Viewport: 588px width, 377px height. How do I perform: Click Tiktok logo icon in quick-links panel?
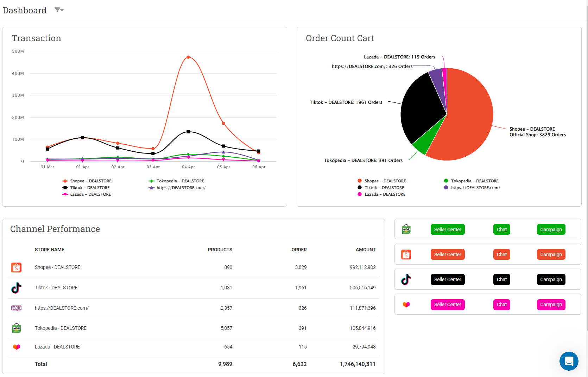click(x=406, y=279)
